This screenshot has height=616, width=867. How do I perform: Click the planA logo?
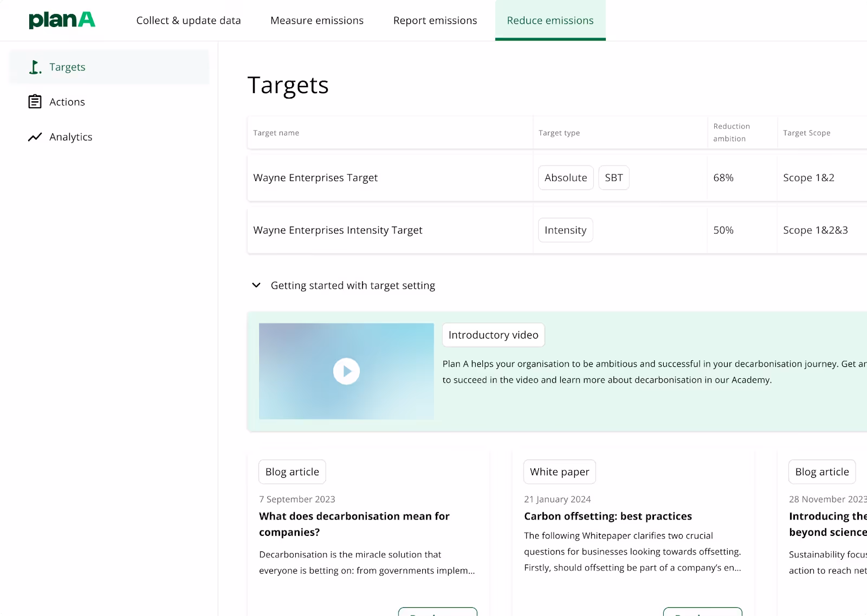pos(62,20)
